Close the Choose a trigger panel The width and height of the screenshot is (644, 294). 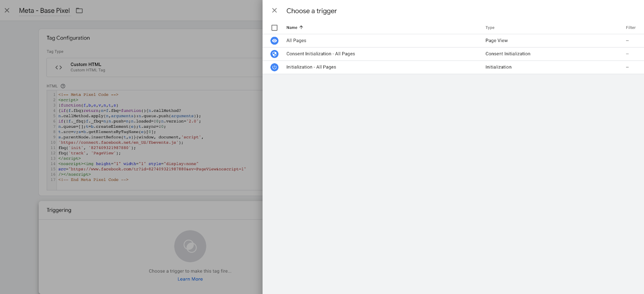pos(275,10)
